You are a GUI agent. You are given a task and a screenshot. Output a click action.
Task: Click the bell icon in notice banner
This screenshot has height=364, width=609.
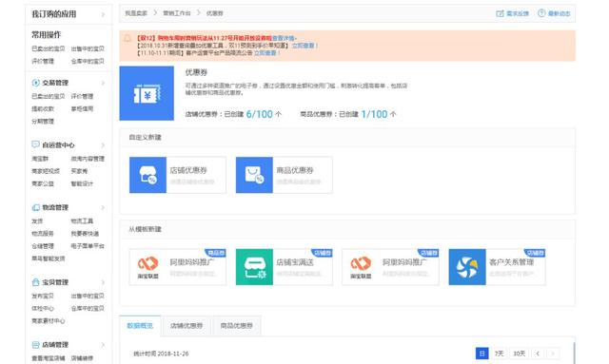pos(128,38)
